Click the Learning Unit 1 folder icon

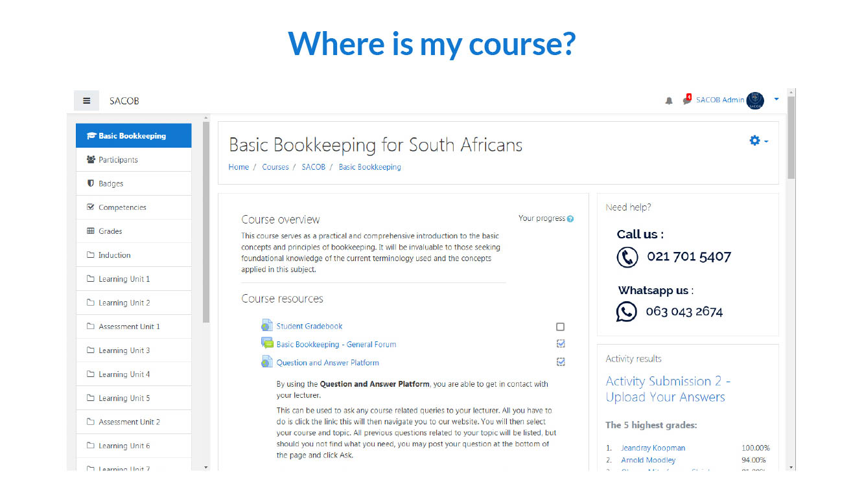[91, 279]
